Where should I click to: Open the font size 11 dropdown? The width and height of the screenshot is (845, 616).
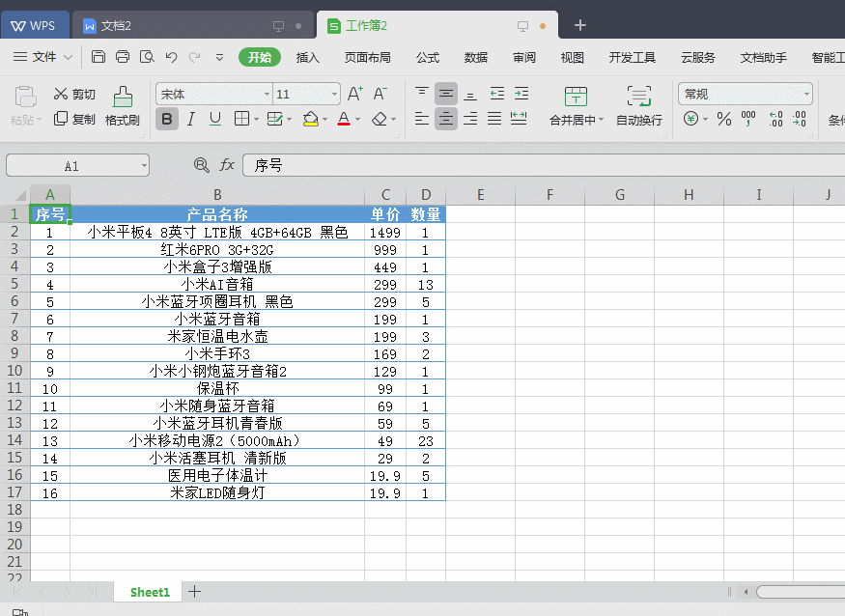[335, 95]
